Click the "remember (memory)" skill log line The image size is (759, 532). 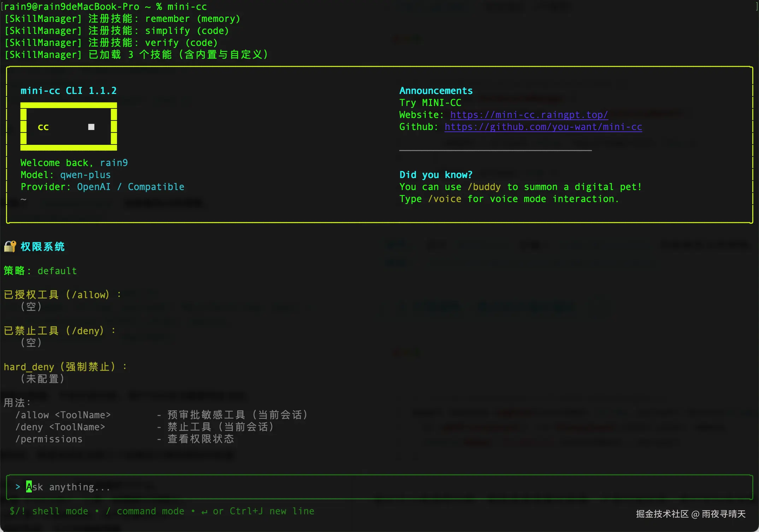[x=122, y=18]
